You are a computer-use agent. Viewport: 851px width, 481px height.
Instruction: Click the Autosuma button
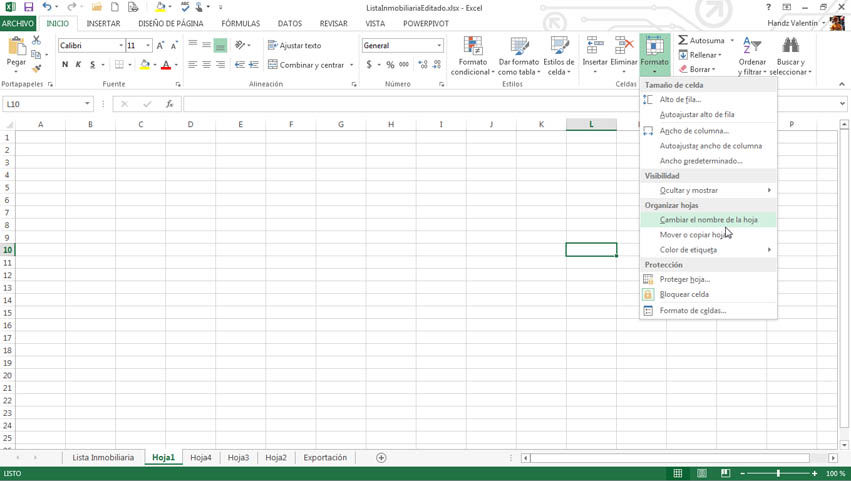(706, 41)
